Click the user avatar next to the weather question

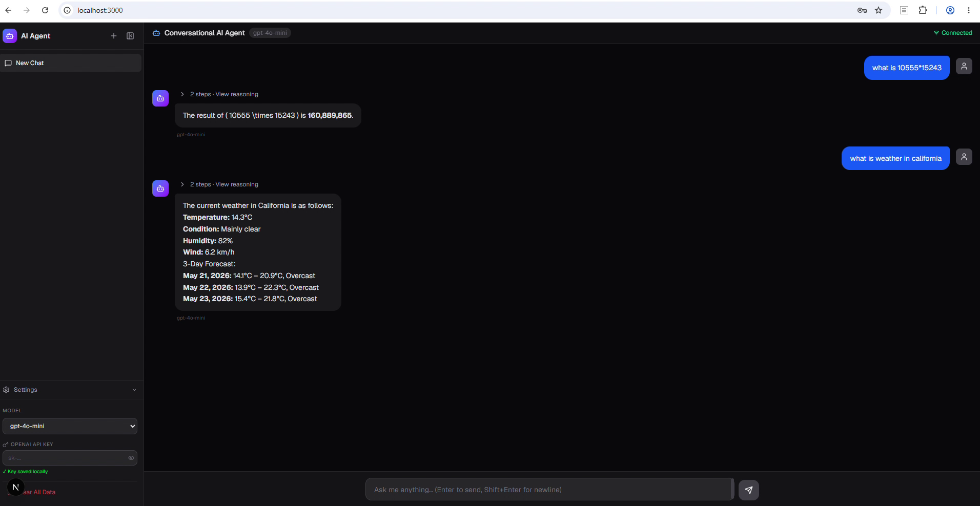(x=964, y=157)
